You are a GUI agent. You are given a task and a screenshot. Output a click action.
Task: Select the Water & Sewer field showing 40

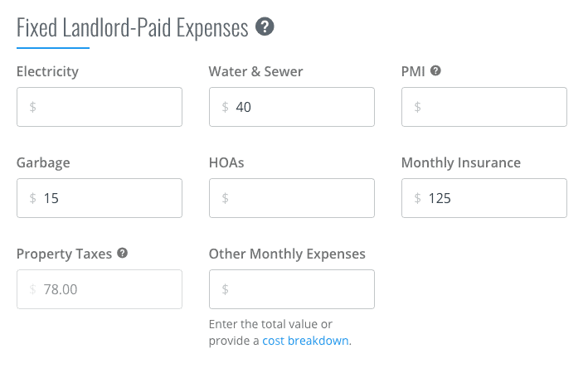pos(292,107)
